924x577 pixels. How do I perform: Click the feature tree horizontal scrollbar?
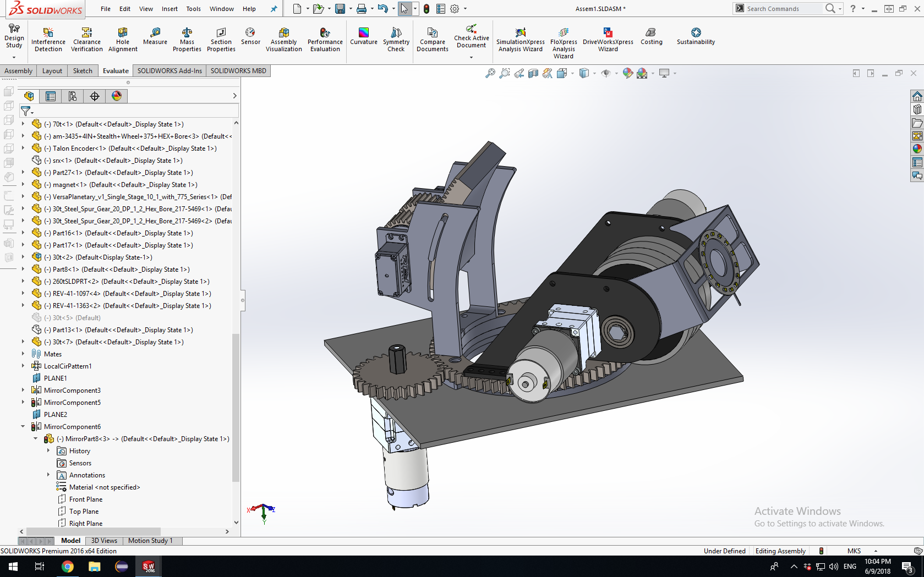click(x=94, y=532)
